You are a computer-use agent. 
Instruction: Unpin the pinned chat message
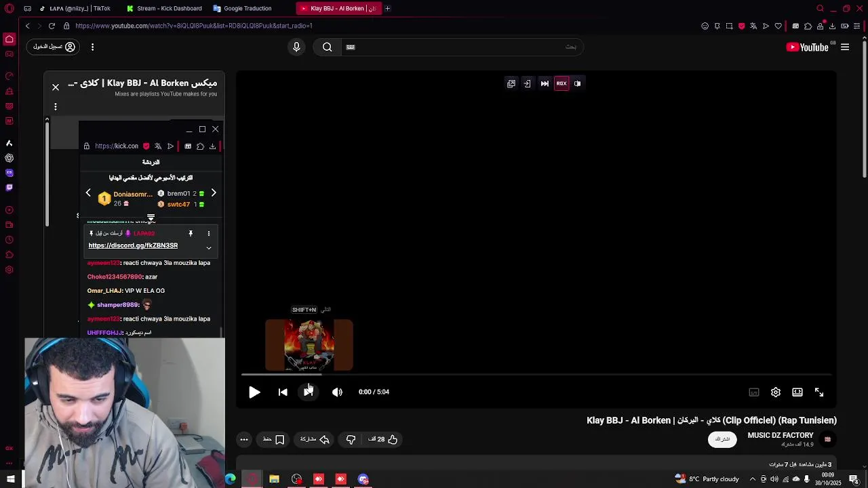click(x=191, y=233)
